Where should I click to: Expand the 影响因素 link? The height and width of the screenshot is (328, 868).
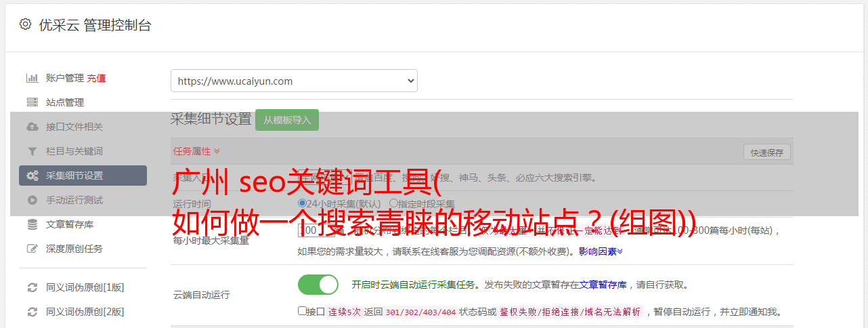click(601, 251)
